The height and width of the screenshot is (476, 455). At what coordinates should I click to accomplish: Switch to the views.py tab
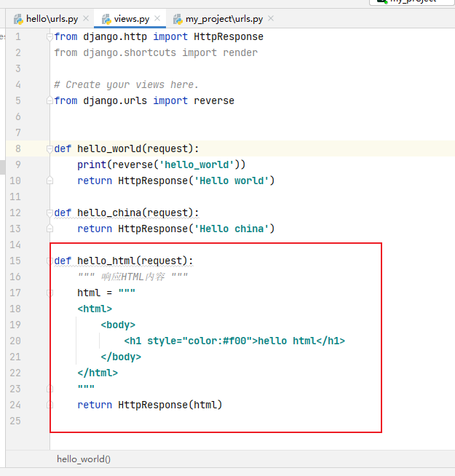[x=132, y=19]
